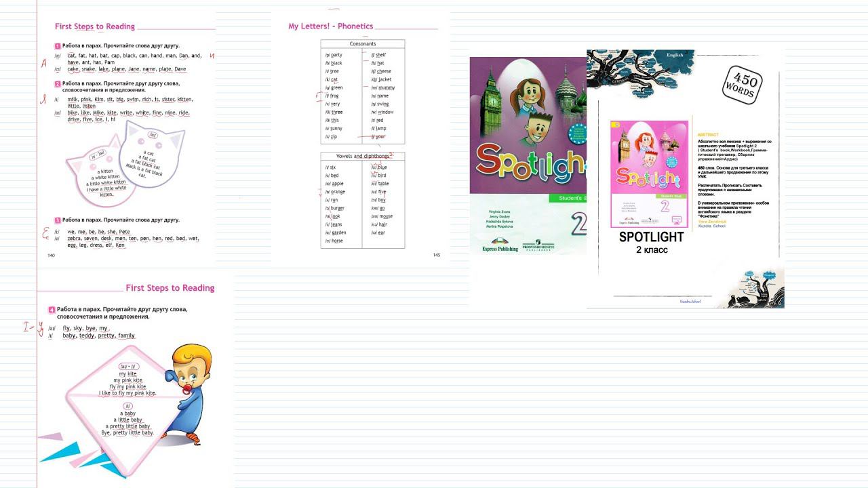The height and width of the screenshot is (488, 868).
Task: Click the word "lamp" in the Consonants table
Action: [381, 128]
